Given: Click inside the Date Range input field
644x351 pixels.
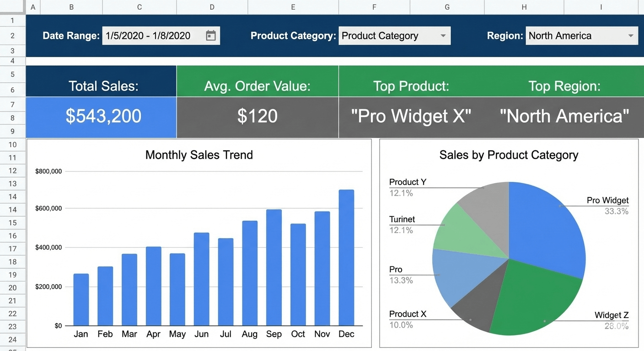Looking at the screenshot, I should tap(146, 35).
